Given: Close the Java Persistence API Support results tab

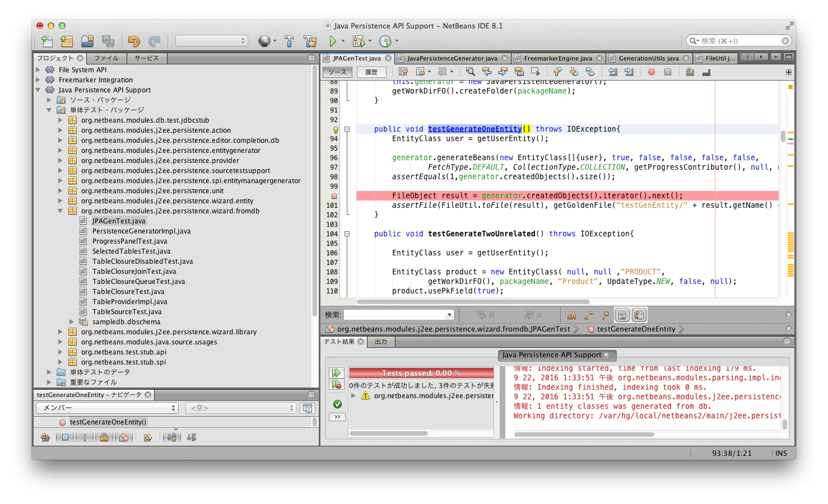Looking at the screenshot, I should 606,354.
